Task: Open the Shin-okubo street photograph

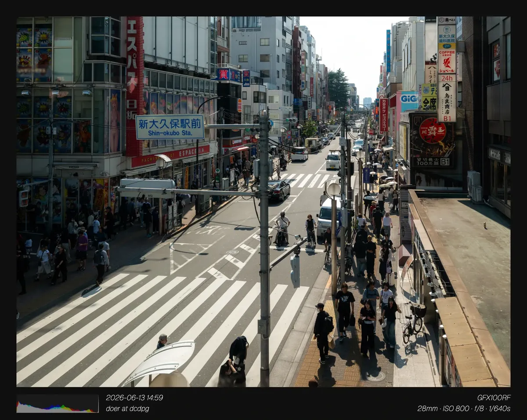Action: [x=263, y=202]
